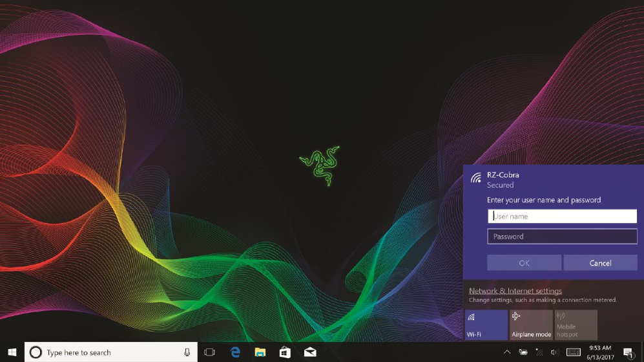Click the network Wi-Fi tray icon

[x=539, y=352]
